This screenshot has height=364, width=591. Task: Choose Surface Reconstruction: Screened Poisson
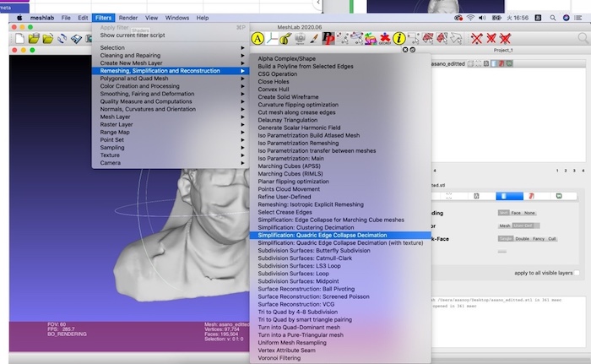coord(340,296)
